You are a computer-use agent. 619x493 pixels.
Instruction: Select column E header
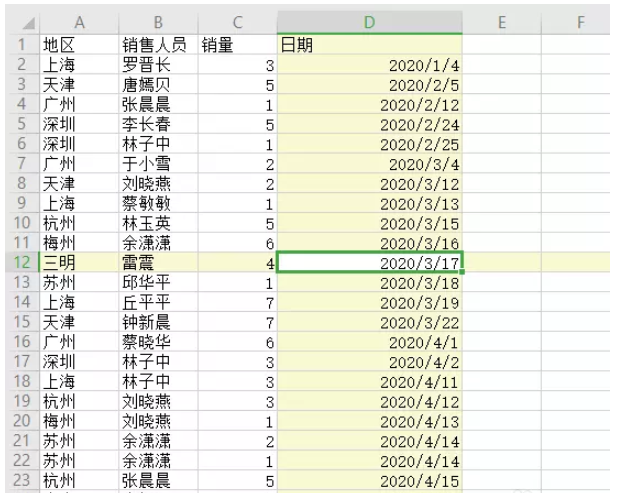click(502, 22)
